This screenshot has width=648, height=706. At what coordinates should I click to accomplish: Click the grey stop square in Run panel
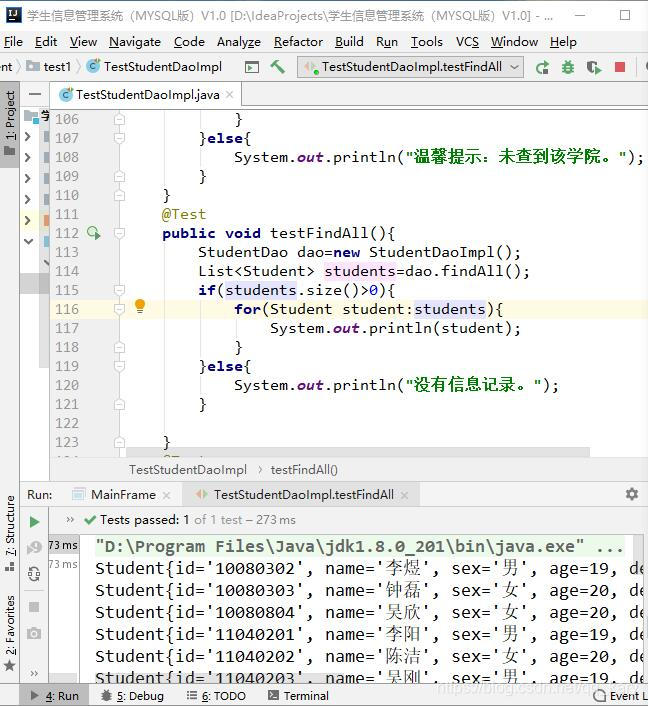[x=34, y=607]
